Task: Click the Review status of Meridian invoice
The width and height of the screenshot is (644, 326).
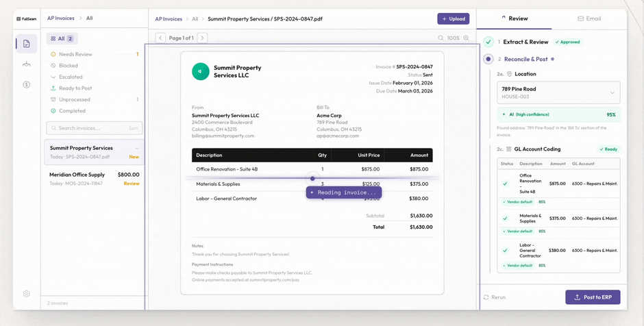Action: pyautogui.click(x=132, y=184)
